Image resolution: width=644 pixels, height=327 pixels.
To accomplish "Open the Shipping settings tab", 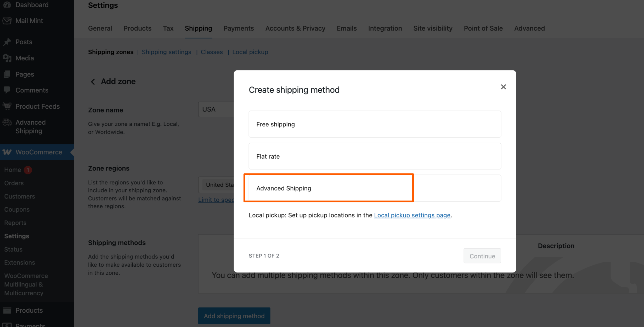I will click(x=198, y=28).
